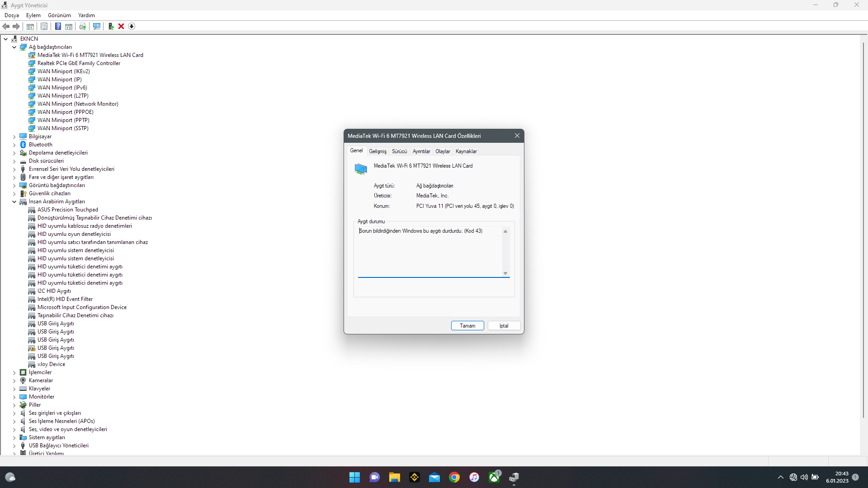
Task: Collapse İnsan Arabirim Aygıtları node
Action: [14, 202]
